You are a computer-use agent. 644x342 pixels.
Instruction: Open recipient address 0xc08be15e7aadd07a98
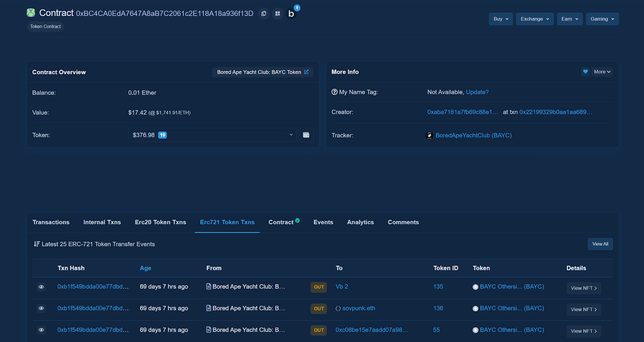[372, 330]
